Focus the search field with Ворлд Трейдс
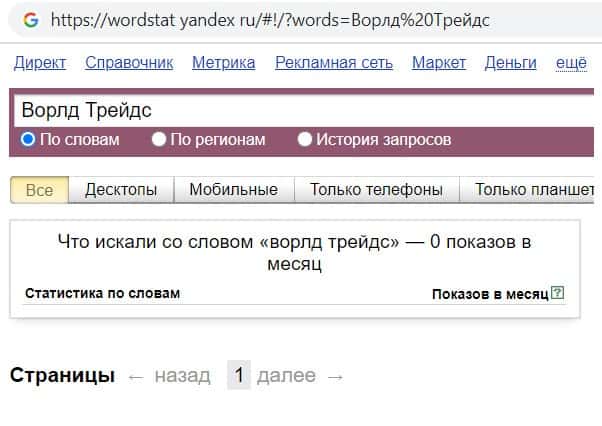602x426 pixels. click(304, 111)
